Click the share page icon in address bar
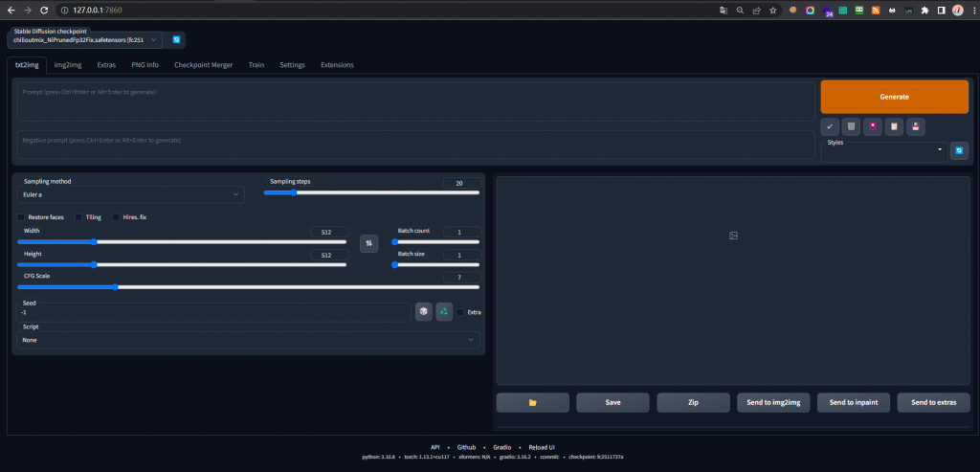The height and width of the screenshot is (472, 980). coord(756,10)
